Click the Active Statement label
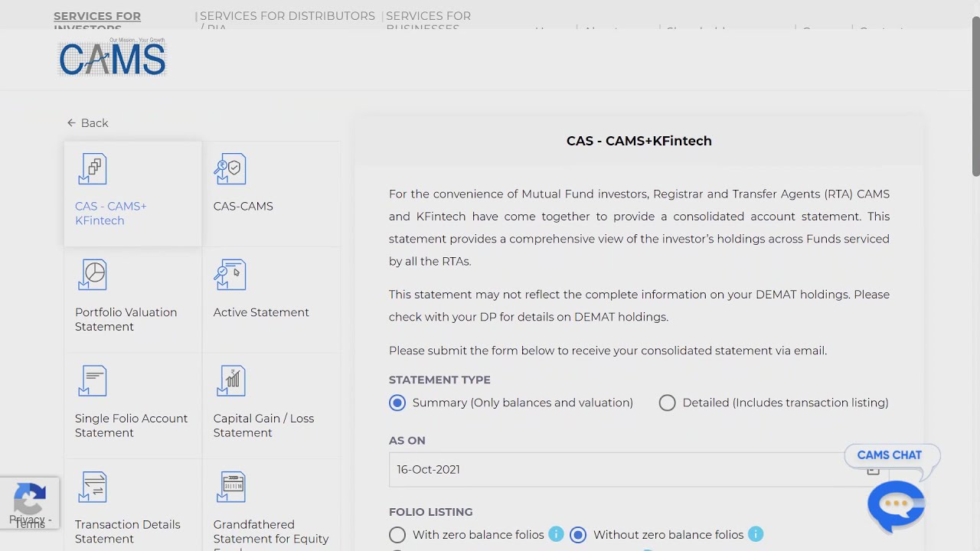980x551 pixels. coord(261,312)
